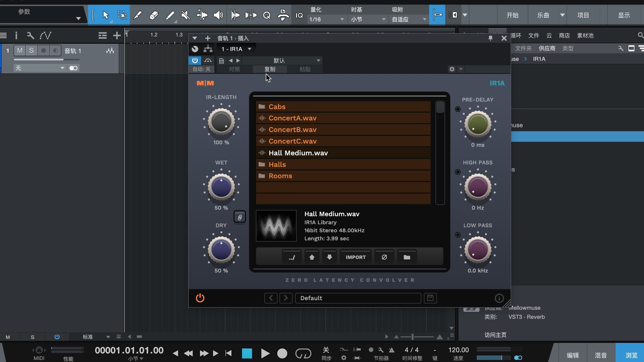Viewport: 644px width, 362px height.
Task: Solo track 音轨 1 with S button
Action: pos(31,51)
